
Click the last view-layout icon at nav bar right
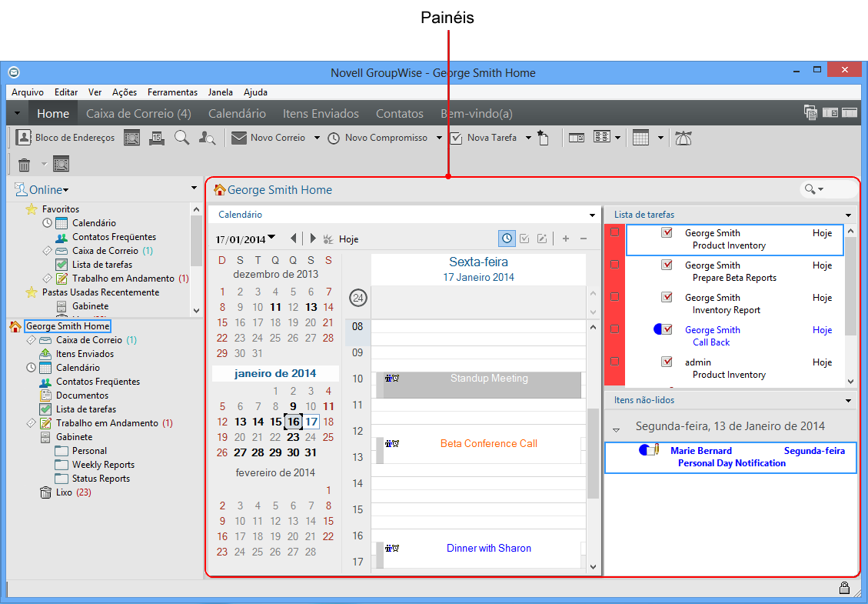(x=850, y=112)
